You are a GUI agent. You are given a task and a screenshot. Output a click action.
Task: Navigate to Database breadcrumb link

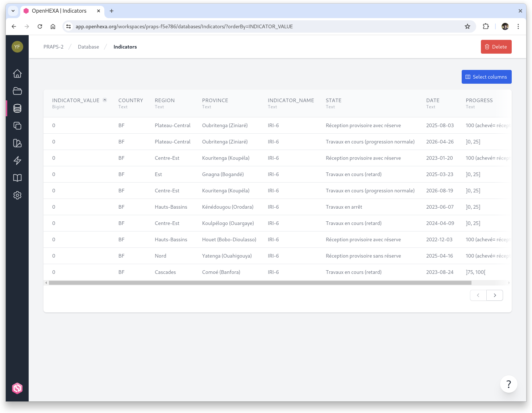(x=88, y=47)
